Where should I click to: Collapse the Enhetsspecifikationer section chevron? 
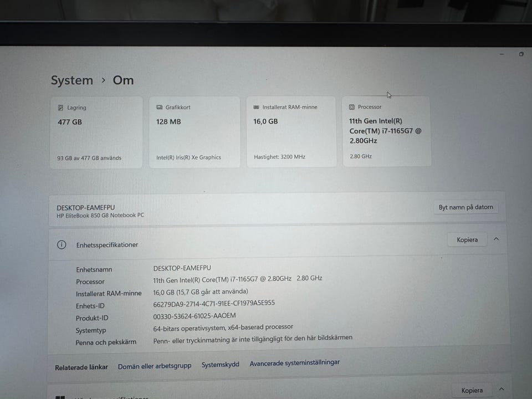pyautogui.click(x=496, y=239)
